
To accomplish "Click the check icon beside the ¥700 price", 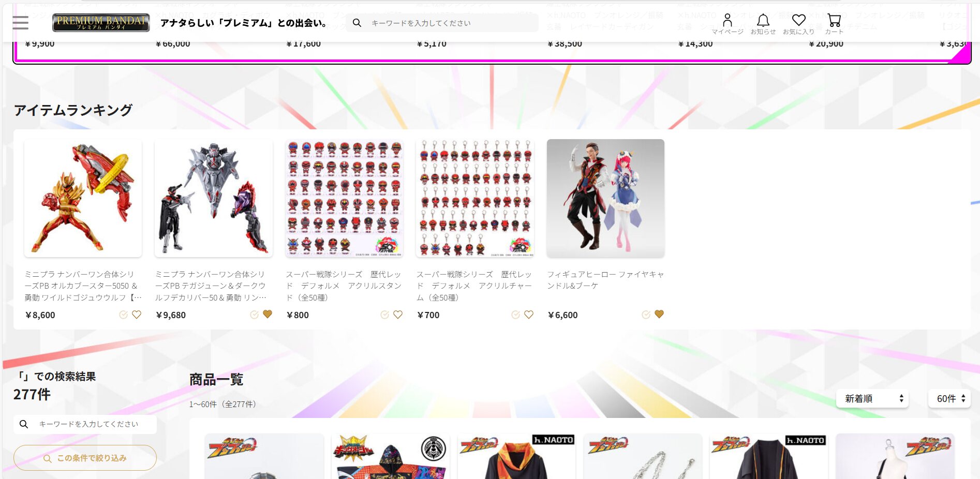I will pyautogui.click(x=515, y=315).
